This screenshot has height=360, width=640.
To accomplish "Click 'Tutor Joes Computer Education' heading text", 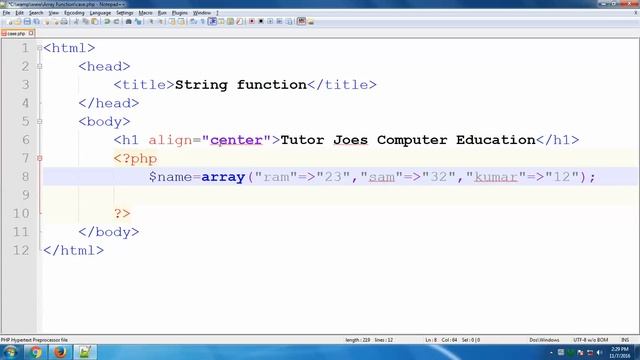I will [x=408, y=140].
